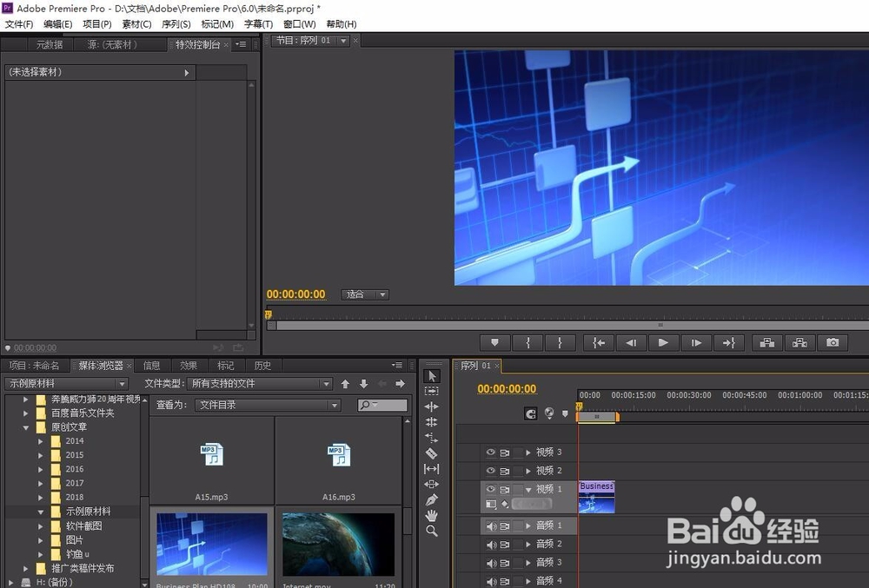Add a marker in the program monitor

pos(495,343)
